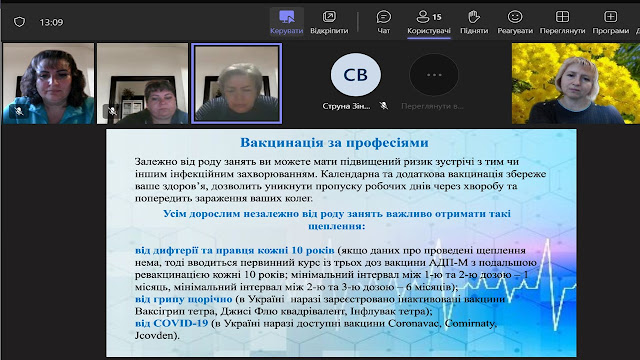Click the text від грипу щорічно
640x360 pixels.
click(x=183, y=299)
